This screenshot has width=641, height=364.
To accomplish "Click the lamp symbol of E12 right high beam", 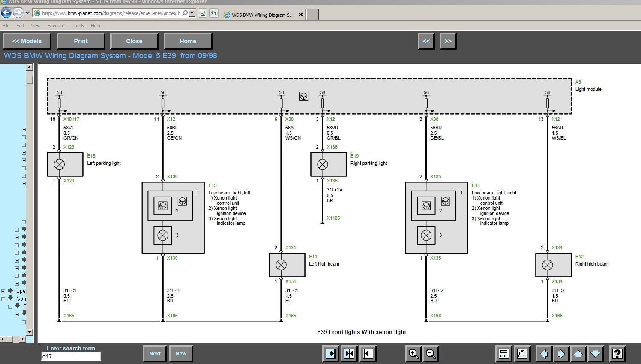I will (x=548, y=265).
